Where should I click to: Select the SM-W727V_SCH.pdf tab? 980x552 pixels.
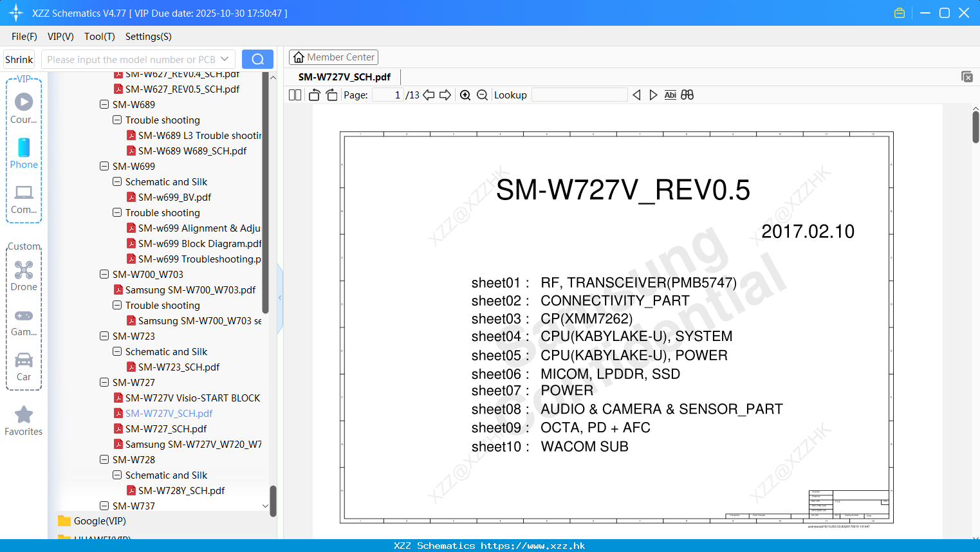tap(344, 77)
